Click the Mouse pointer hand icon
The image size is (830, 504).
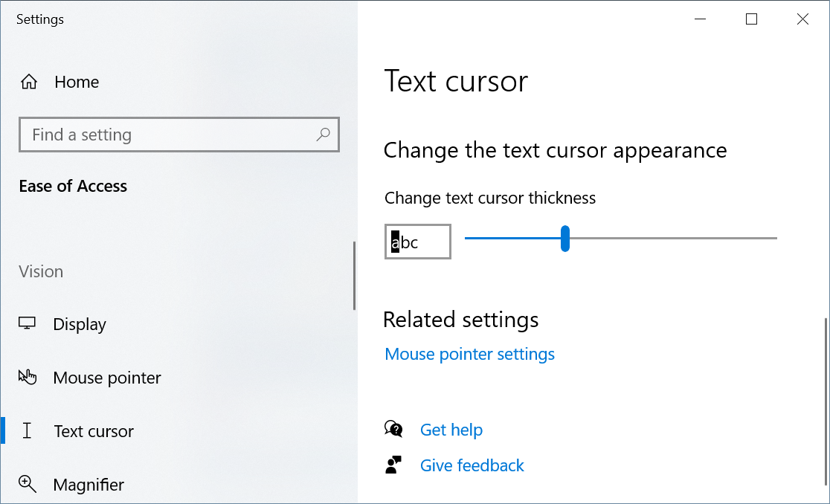point(28,378)
